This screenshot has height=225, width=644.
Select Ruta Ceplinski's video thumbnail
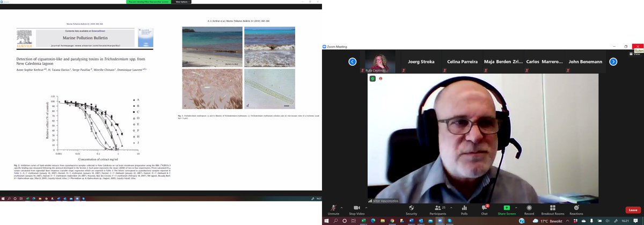point(380,62)
